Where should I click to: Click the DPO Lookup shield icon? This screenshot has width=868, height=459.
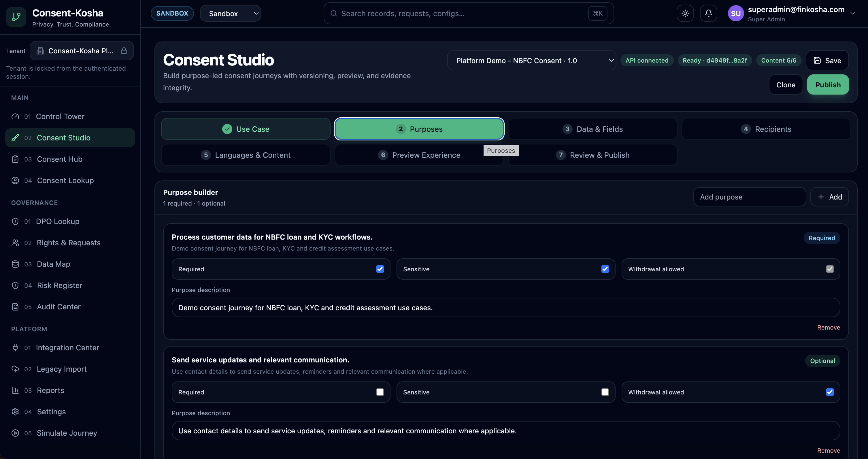[15, 221]
